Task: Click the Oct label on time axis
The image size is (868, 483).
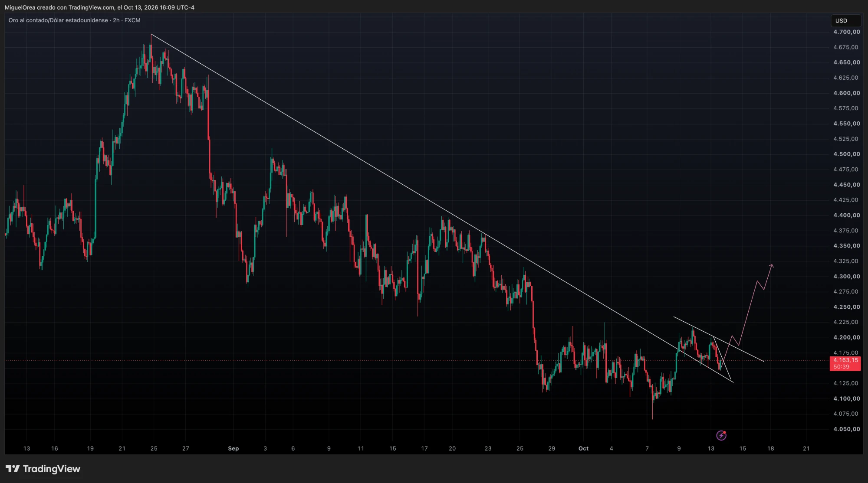Action: (583, 448)
